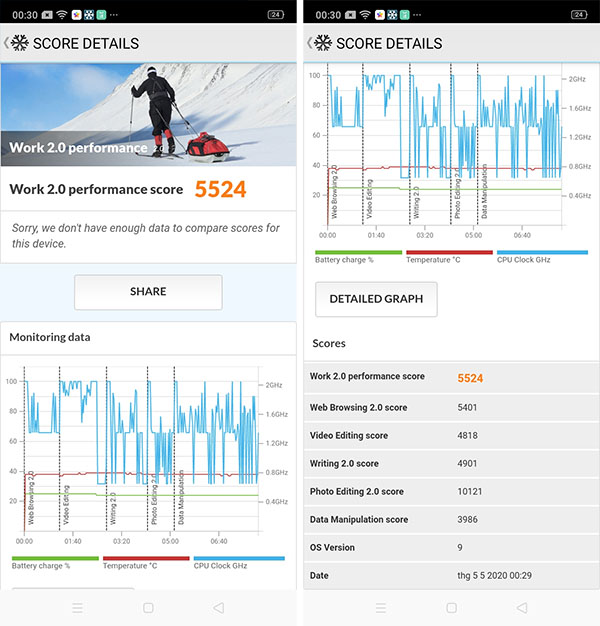600x626 pixels.
Task: Select the Video Editing score row
Action: [451, 435]
